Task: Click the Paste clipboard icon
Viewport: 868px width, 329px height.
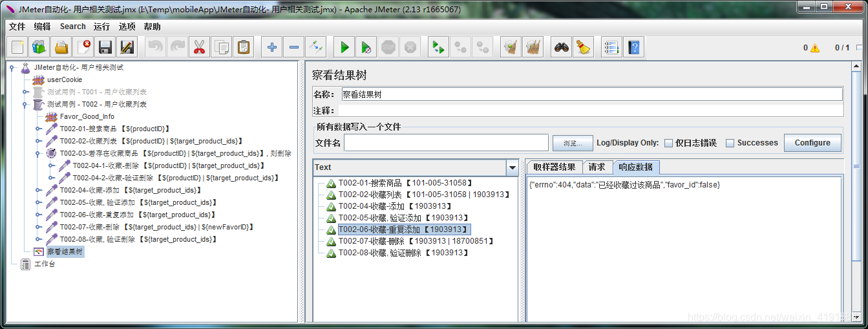Action: tap(243, 47)
